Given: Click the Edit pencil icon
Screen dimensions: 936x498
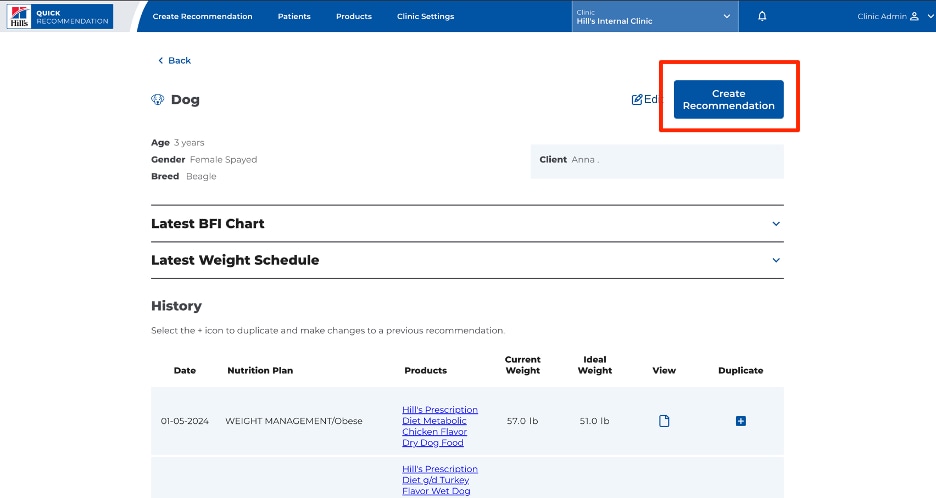Looking at the screenshot, I should [x=637, y=99].
